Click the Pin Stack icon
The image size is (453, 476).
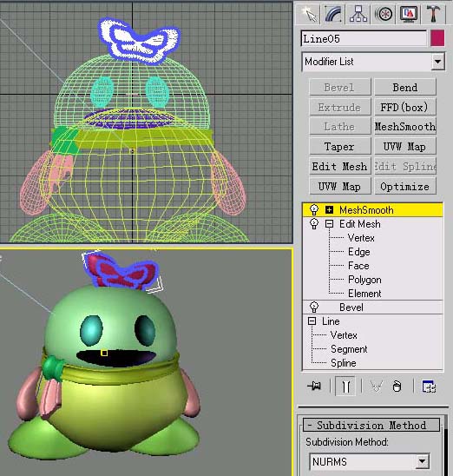(314, 387)
